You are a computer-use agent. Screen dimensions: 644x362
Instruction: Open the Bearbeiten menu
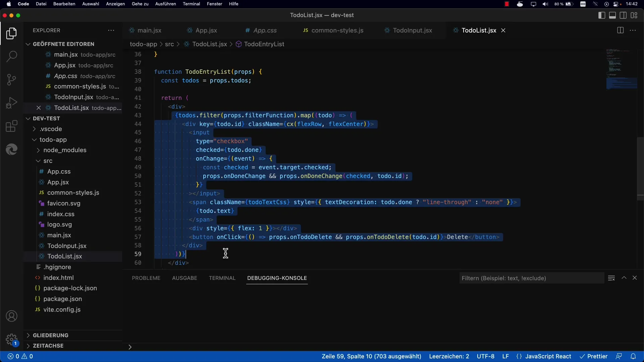pyautogui.click(x=64, y=4)
